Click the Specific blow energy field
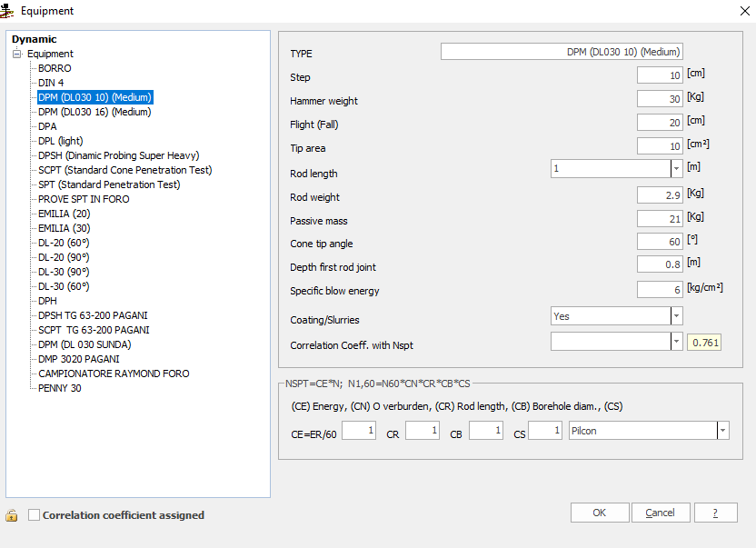 point(660,289)
